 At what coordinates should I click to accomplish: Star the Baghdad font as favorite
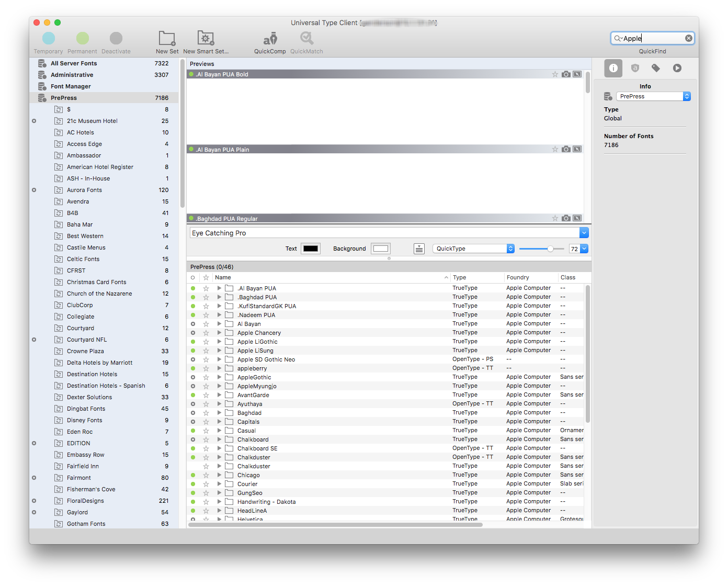coord(206,413)
